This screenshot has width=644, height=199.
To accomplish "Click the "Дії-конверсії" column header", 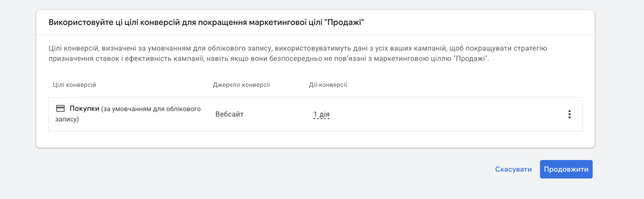I will point(328,85).
